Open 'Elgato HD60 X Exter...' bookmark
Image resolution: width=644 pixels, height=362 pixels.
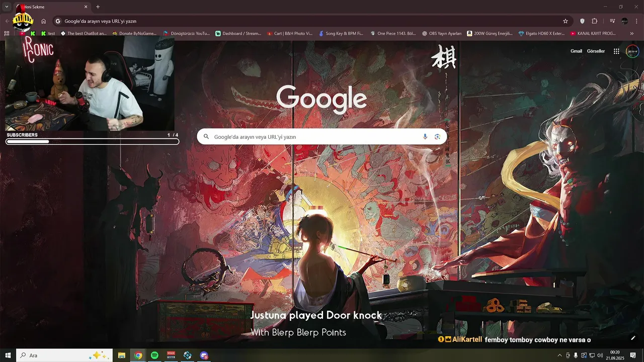click(x=542, y=34)
